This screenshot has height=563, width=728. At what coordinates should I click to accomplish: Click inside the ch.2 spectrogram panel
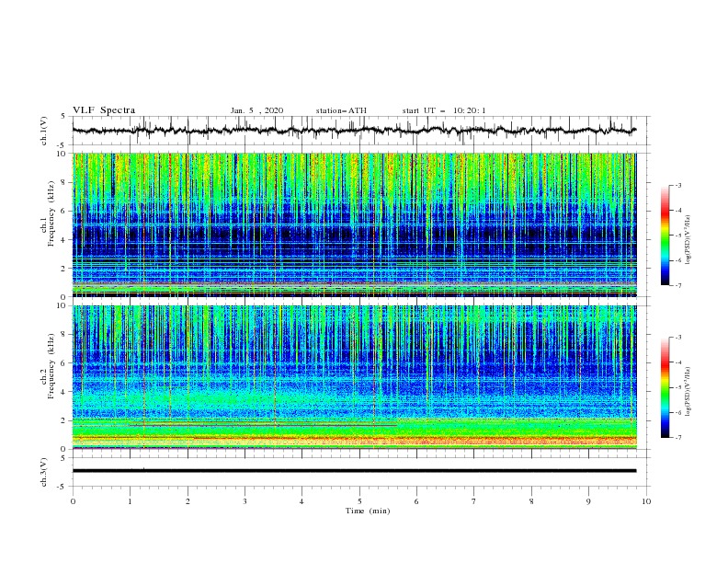coord(355,377)
